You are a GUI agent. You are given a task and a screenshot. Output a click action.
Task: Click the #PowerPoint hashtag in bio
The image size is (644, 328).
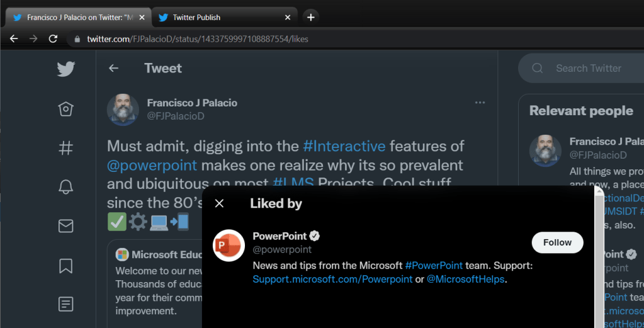pyautogui.click(x=434, y=266)
